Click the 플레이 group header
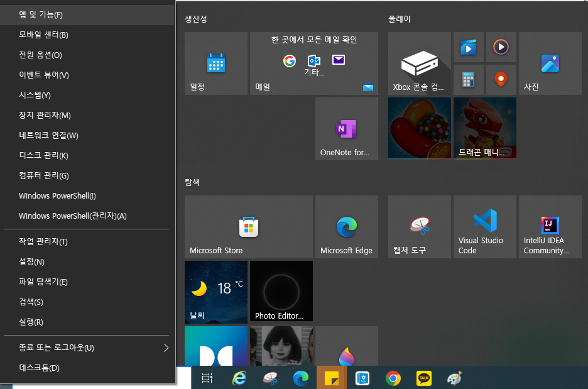The image size is (588, 389). point(400,19)
